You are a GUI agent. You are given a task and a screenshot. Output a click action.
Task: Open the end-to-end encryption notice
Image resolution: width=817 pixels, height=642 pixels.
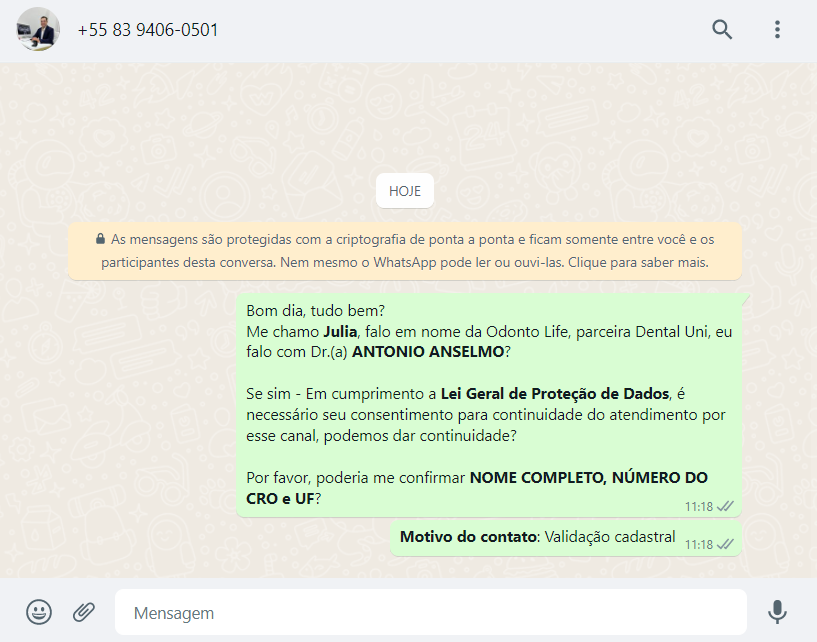pyautogui.click(x=405, y=251)
